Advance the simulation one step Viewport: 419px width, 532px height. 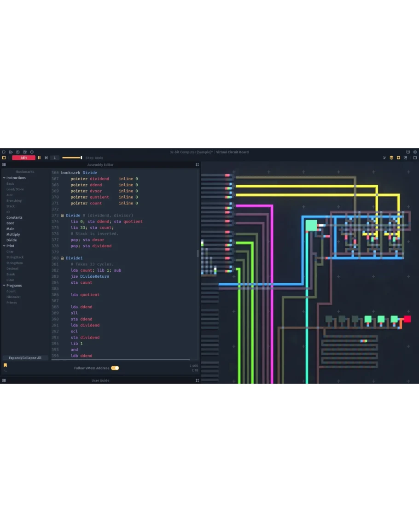click(x=46, y=158)
